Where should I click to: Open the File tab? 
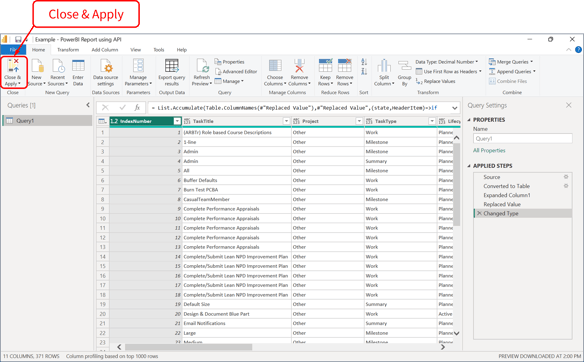[x=13, y=50]
